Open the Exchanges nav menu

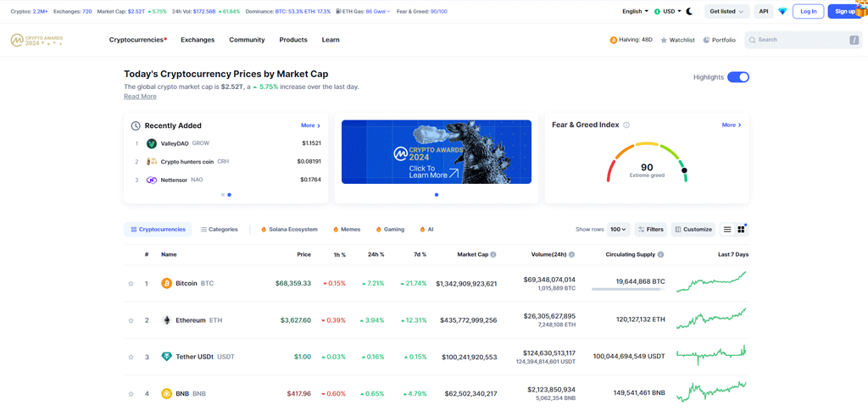198,40
